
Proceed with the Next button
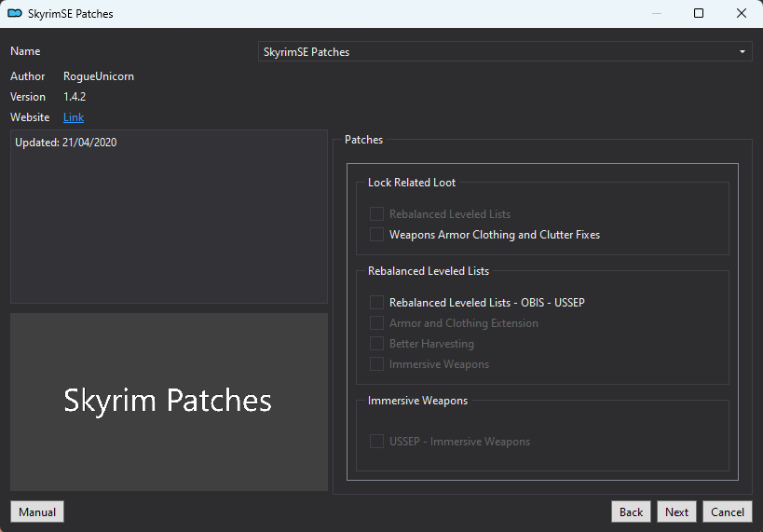[x=676, y=512]
